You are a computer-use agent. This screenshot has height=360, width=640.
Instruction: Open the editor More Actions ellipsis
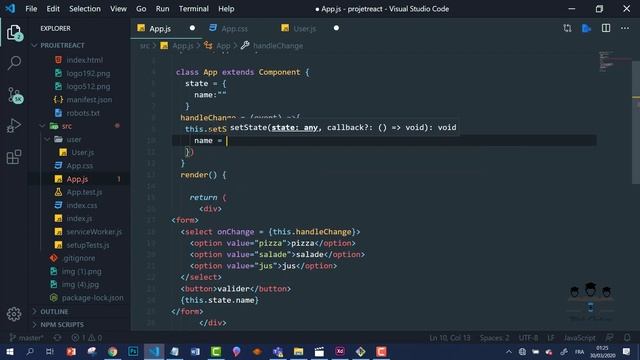(625, 28)
